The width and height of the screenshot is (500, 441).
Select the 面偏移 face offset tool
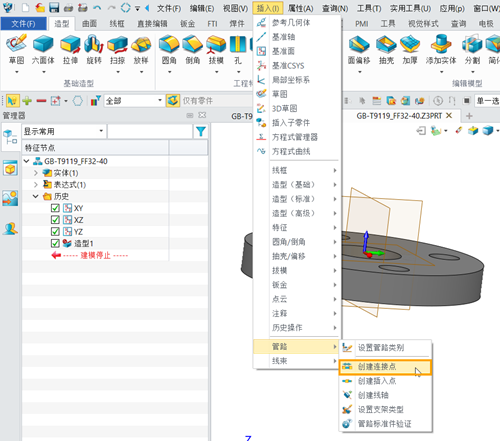(359, 49)
